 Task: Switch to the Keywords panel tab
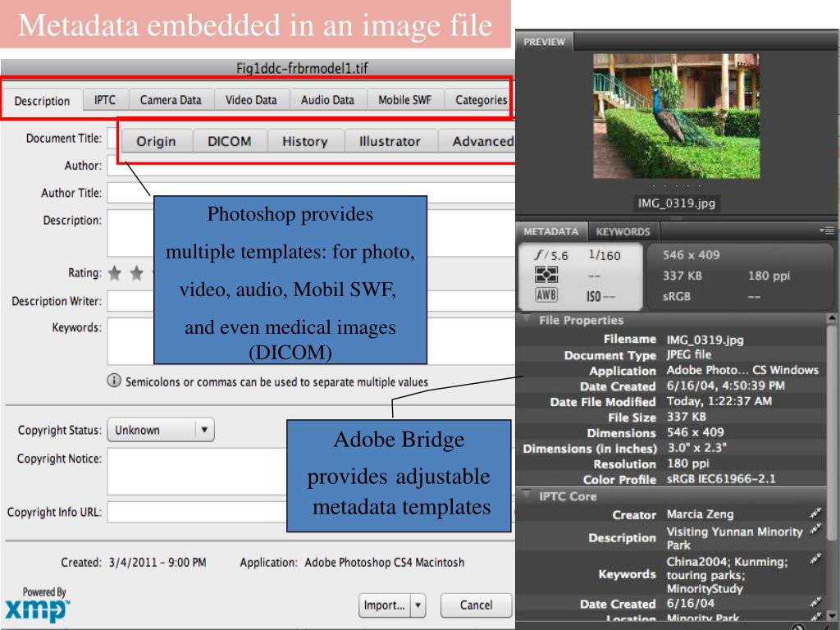point(623,231)
